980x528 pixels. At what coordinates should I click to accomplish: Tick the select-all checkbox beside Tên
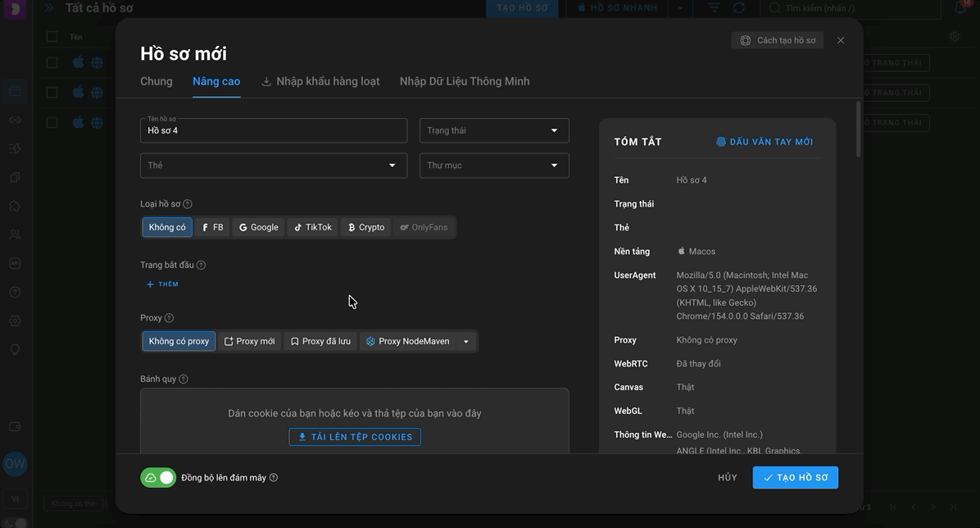click(x=52, y=36)
